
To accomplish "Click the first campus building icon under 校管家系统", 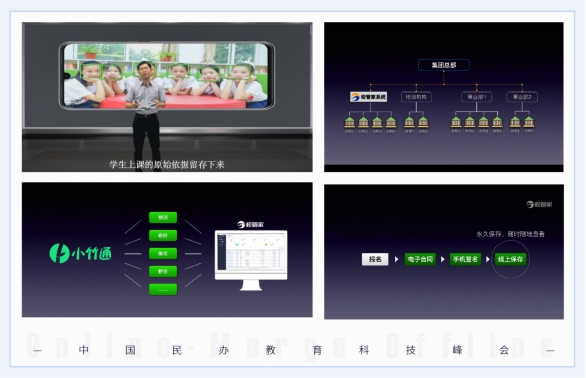I will coord(349,122).
